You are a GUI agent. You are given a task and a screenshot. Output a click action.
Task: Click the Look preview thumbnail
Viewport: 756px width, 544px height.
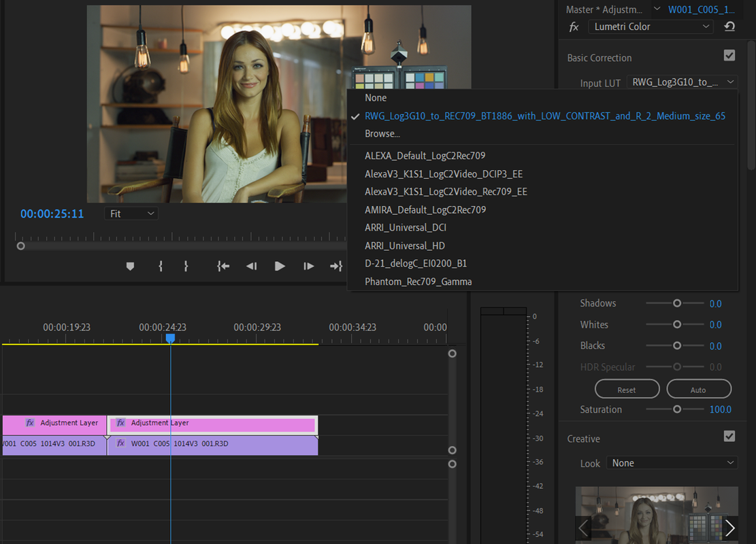tap(657, 515)
